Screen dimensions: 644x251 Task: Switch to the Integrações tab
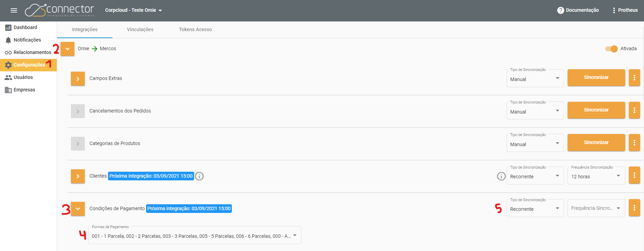pos(85,30)
